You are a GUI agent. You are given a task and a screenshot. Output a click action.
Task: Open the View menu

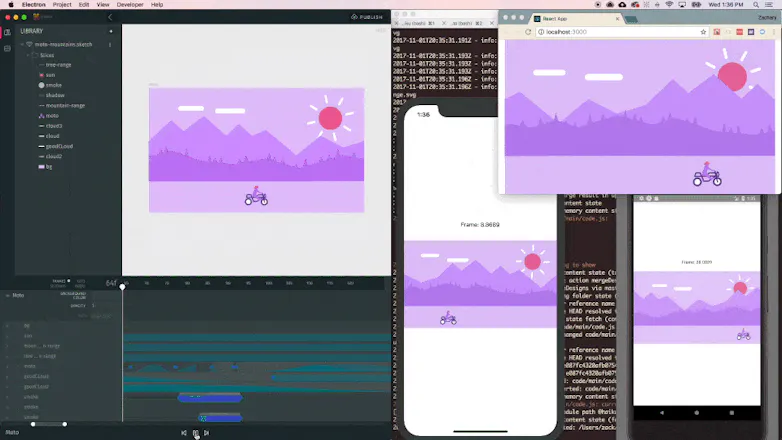pyautogui.click(x=103, y=4)
